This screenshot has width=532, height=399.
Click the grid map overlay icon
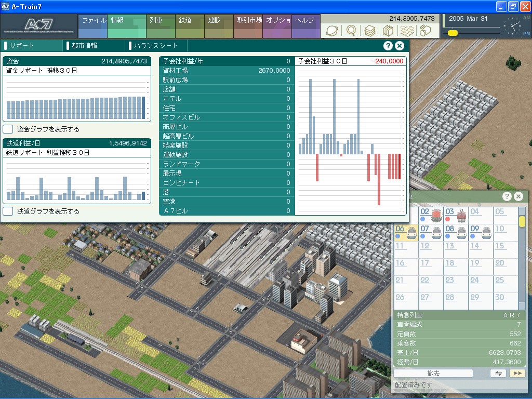click(x=407, y=31)
